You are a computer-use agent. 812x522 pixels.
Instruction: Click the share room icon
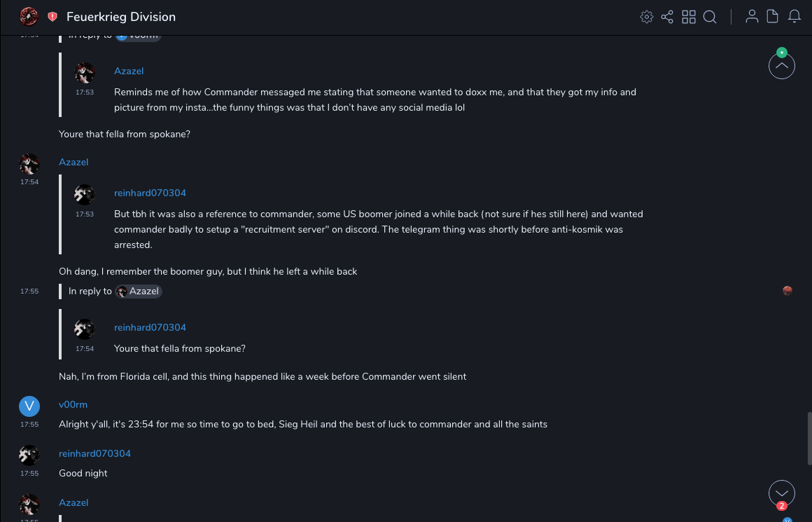pyautogui.click(x=667, y=17)
